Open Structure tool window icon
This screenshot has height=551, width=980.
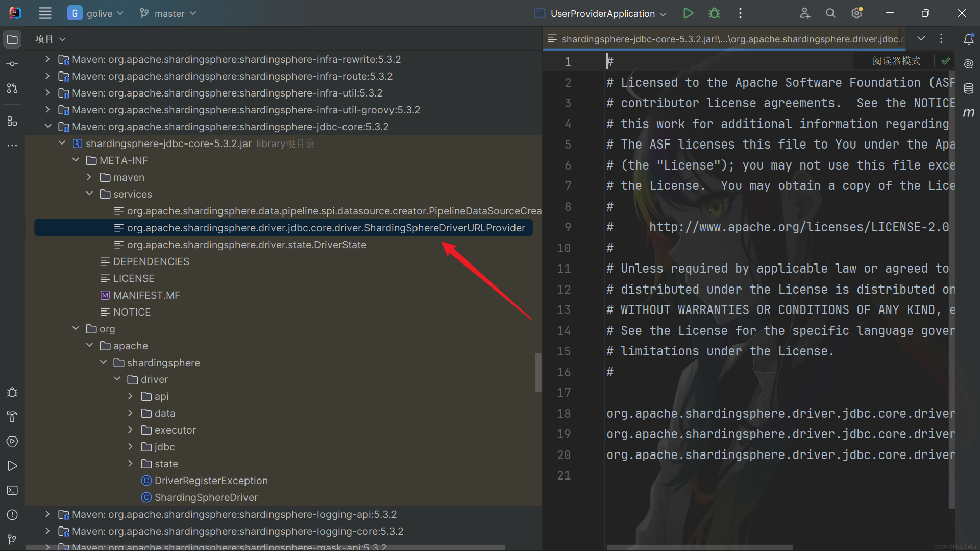(12, 121)
